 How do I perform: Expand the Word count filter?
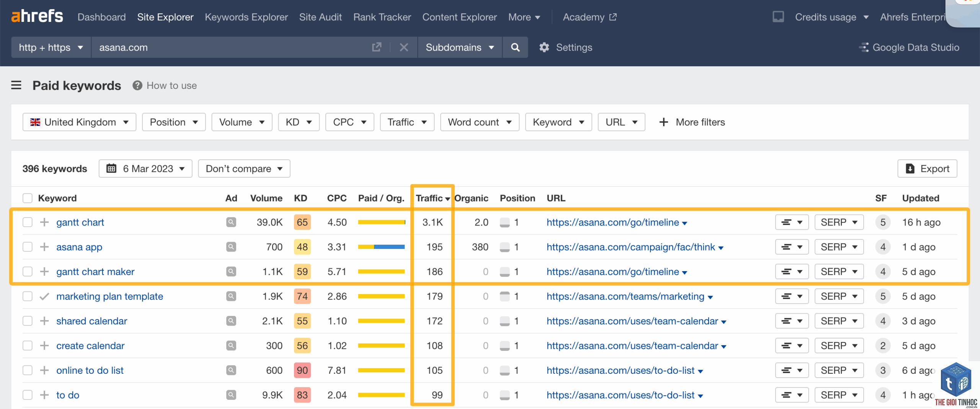[x=480, y=122]
